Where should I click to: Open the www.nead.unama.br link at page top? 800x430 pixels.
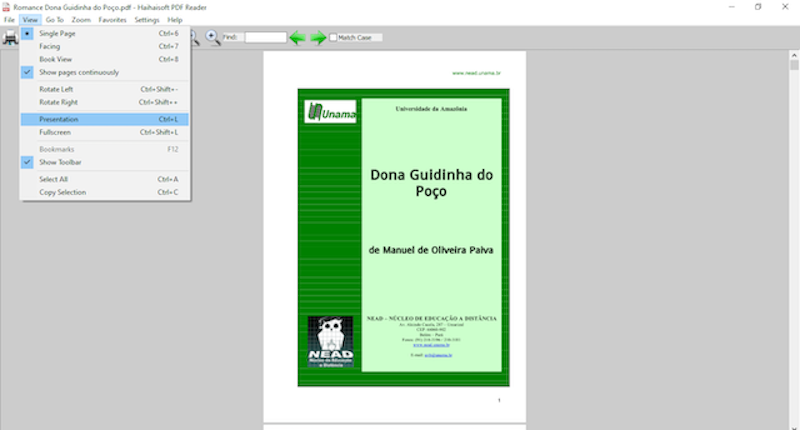tap(476, 73)
